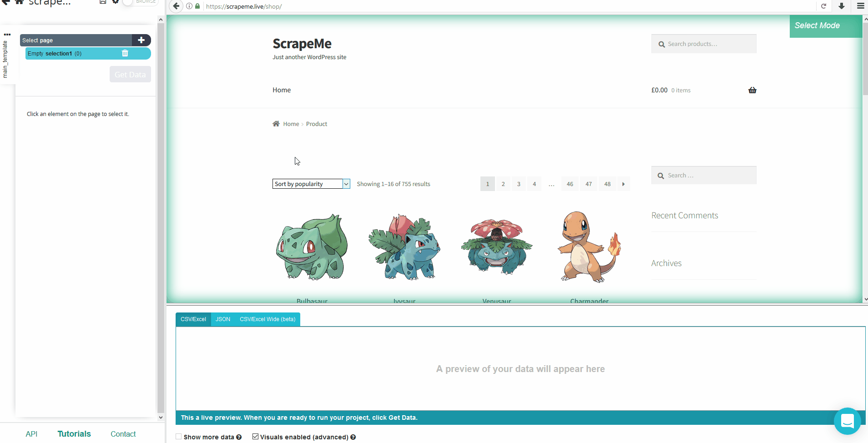
Task: Open main_template options via ellipsis
Action: [x=7, y=35]
